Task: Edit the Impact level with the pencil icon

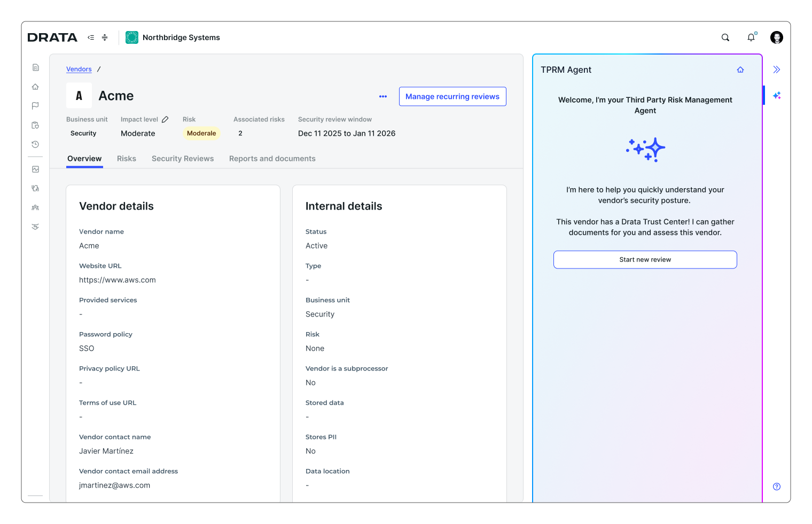Action: [165, 119]
